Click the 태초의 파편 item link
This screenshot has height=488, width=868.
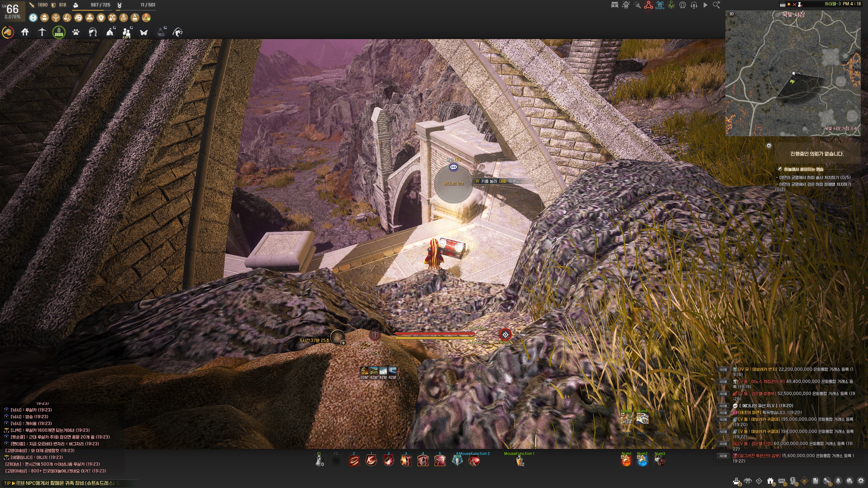click(750, 412)
